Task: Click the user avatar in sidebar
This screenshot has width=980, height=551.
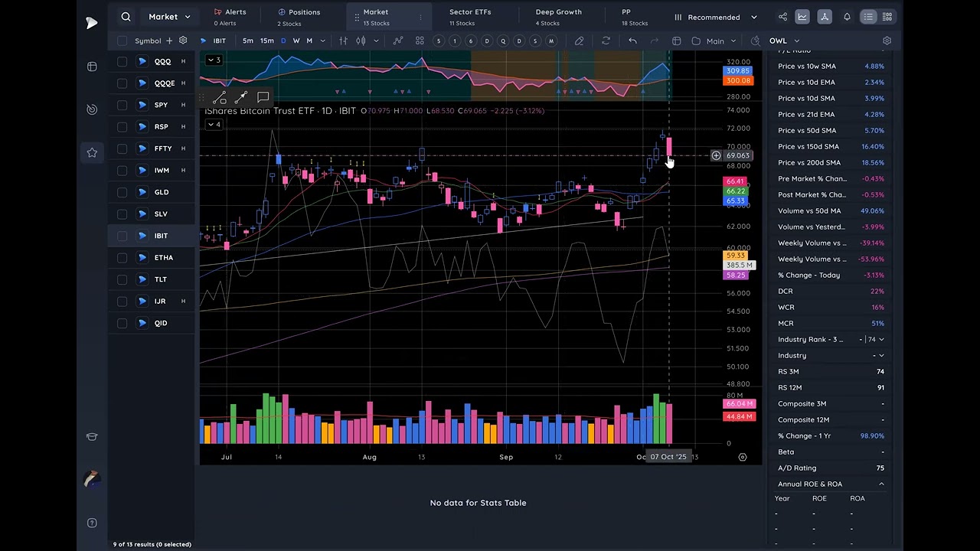Action: click(92, 480)
